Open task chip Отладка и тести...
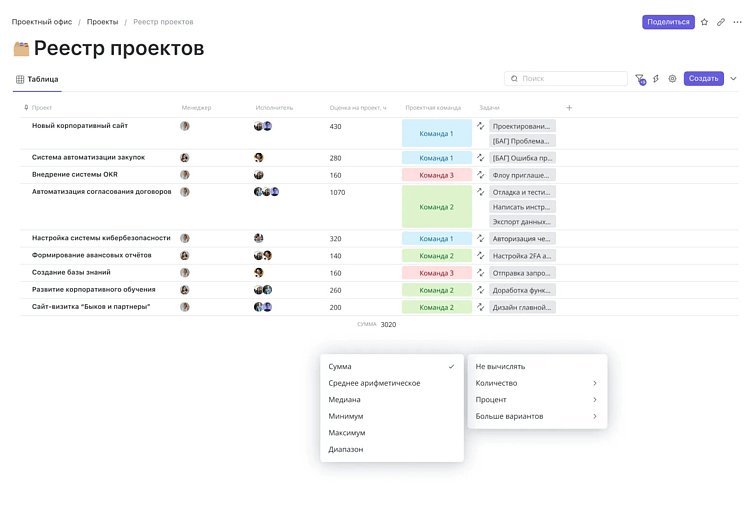The width and height of the screenshot is (751, 526). point(522,192)
